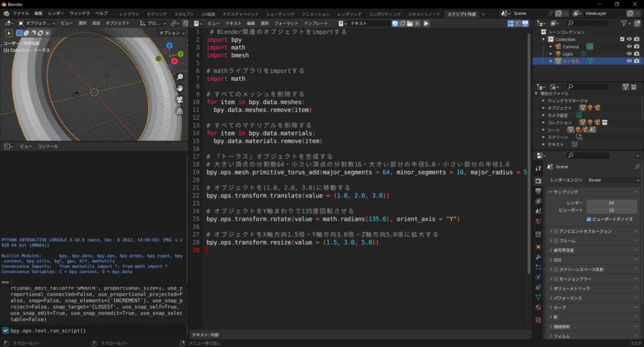This screenshot has height=347, width=644.
Task: Open the outliner filter funnel dropdown
Action: (x=626, y=23)
